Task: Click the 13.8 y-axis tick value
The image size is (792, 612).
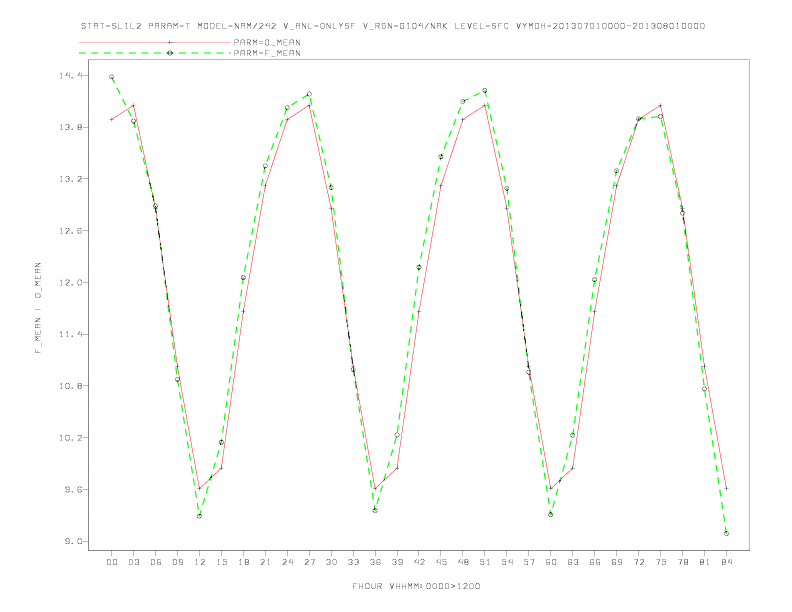Action: pyautogui.click(x=69, y=127)
